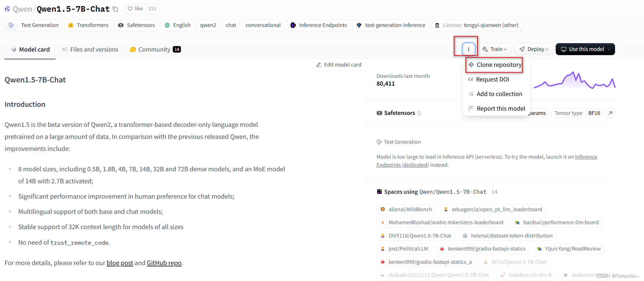The height and width of the screenshot is (281, 644).
Task: Select the Transformers library tag
Action: tap(88, 25)
